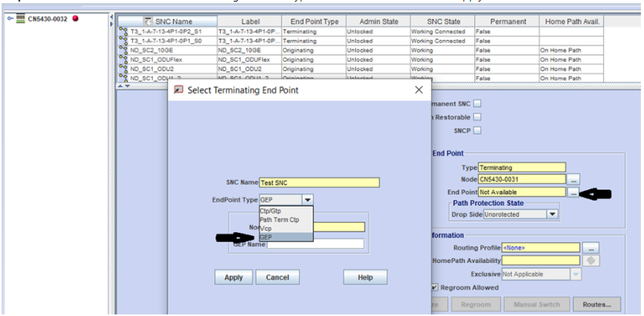
Task: Click the Type field showing Terminating
Action: [522, 167]
